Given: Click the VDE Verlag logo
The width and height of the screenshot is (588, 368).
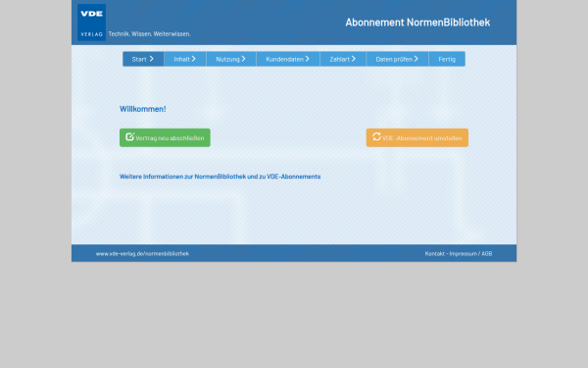Looking at the screenshot, I should (91, 23).
